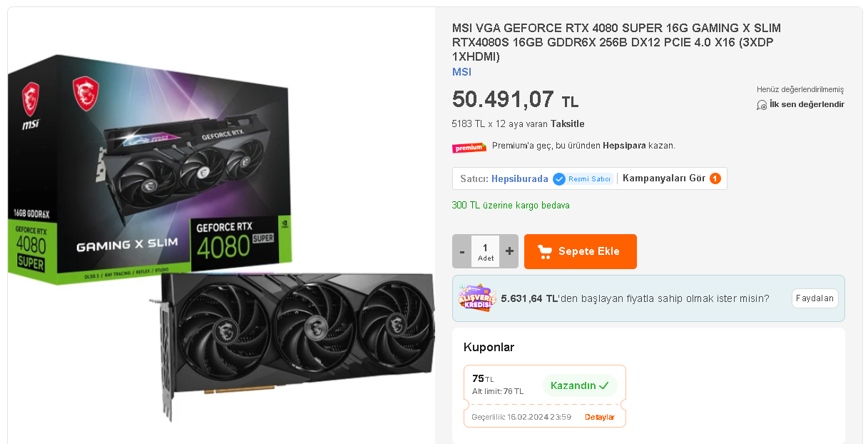Viewport: 868px width, 444px height.
Task: Increase quantity with the plus button
Action: pyautogui.click(x=509, y=251)
